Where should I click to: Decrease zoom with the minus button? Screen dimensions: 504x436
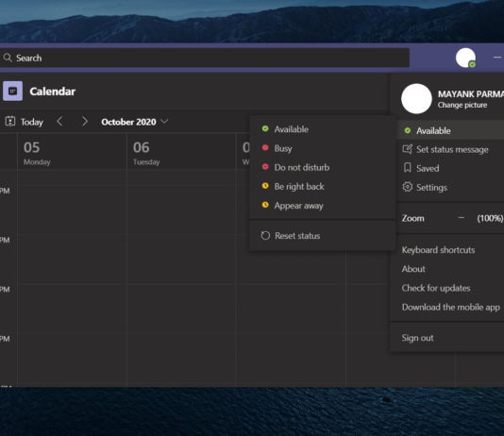462,218
